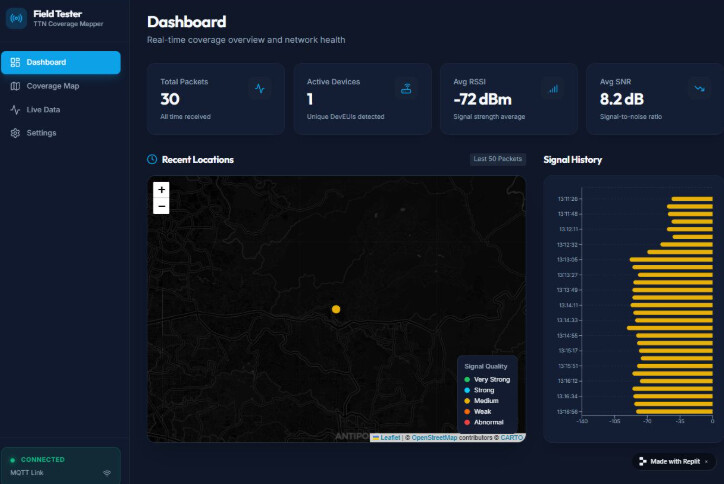Click the Abnormal red legend swatch

(467, 422)
